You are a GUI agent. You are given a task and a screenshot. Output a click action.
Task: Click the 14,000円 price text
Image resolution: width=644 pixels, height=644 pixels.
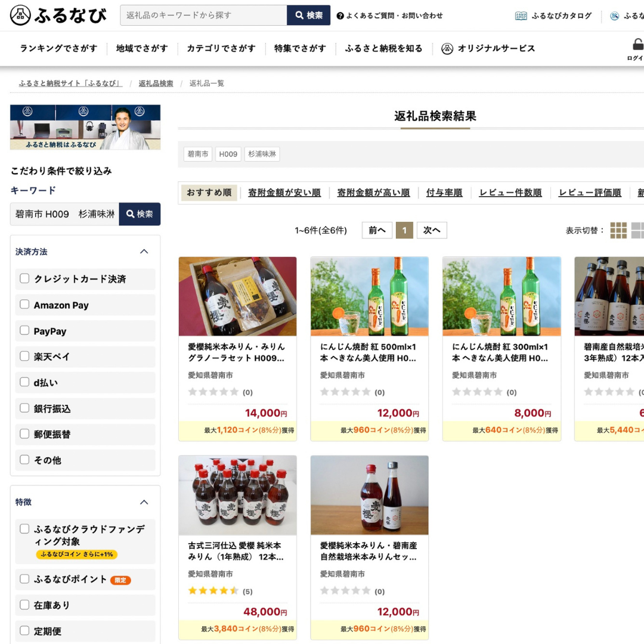tap(266, 413)
